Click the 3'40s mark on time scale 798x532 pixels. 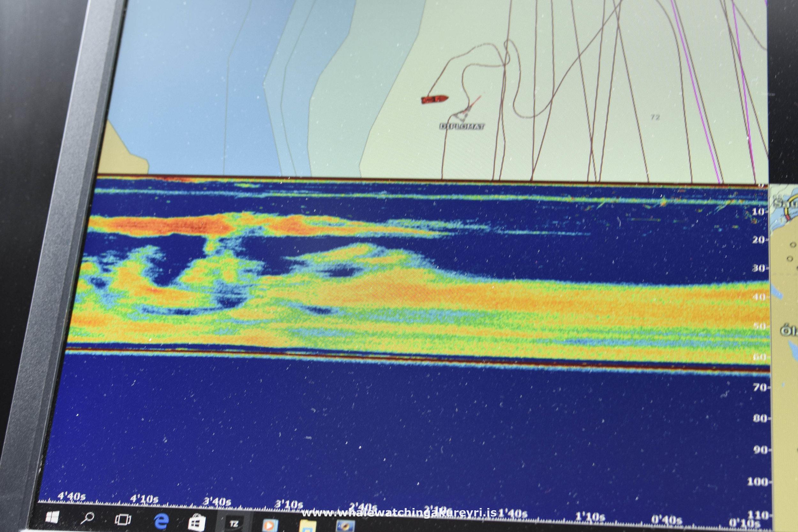coord(217,501)
